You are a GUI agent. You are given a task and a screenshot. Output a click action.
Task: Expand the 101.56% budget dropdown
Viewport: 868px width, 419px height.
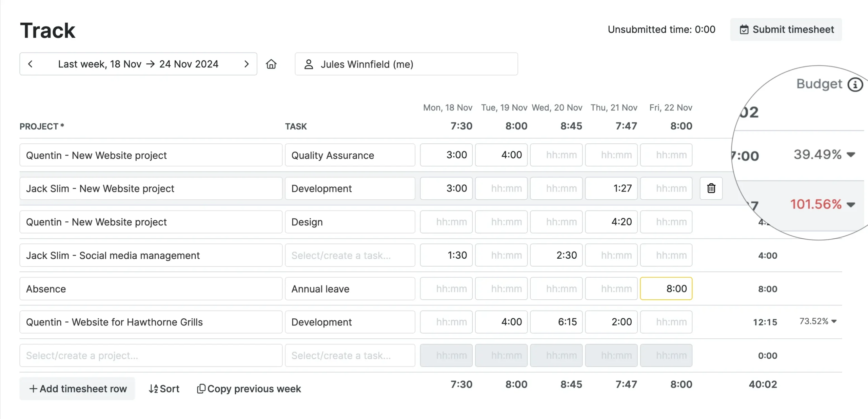[x=851, y=205]
